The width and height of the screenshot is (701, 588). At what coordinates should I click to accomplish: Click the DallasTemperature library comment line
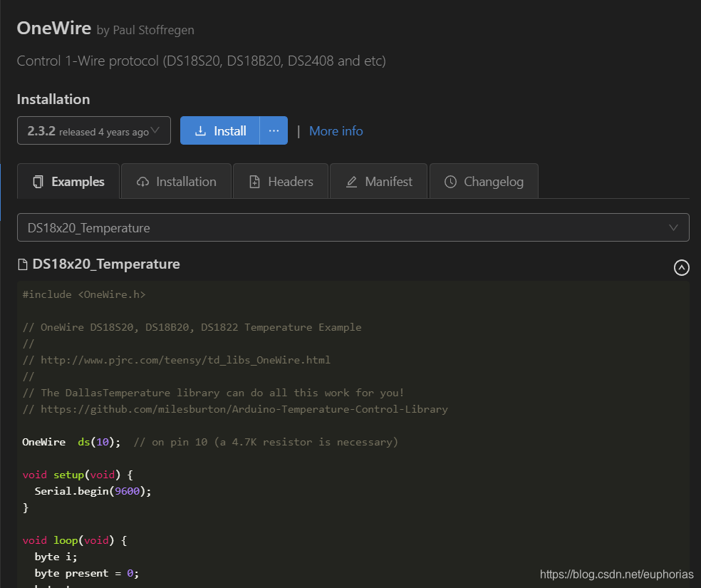[x=213, y=393]
